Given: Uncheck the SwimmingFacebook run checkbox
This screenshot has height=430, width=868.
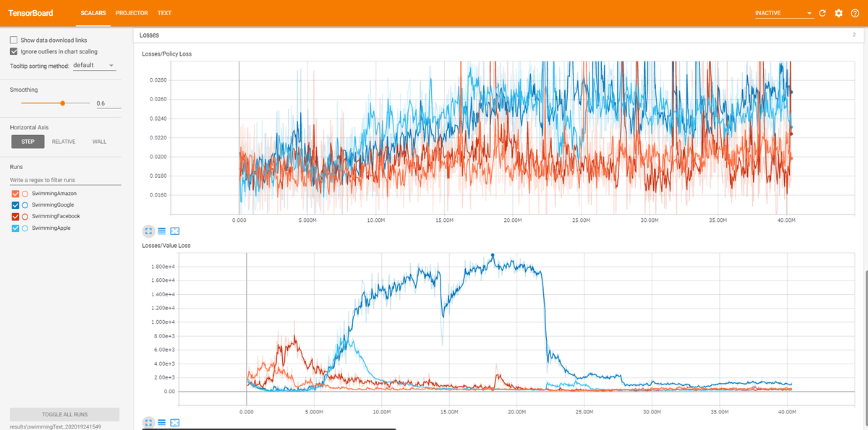Looking at the screenshot, I should point(15,216).
